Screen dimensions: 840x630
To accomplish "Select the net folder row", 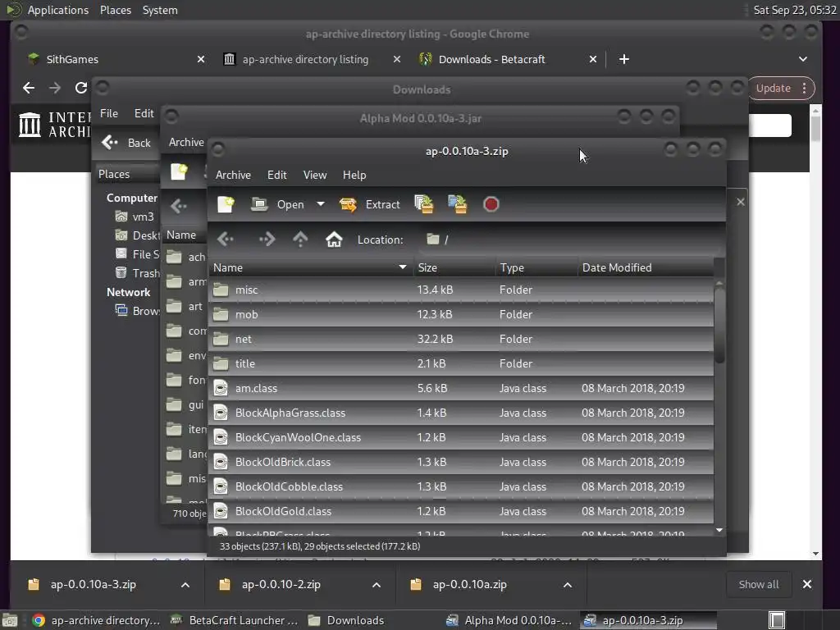I will coord(461,339).
